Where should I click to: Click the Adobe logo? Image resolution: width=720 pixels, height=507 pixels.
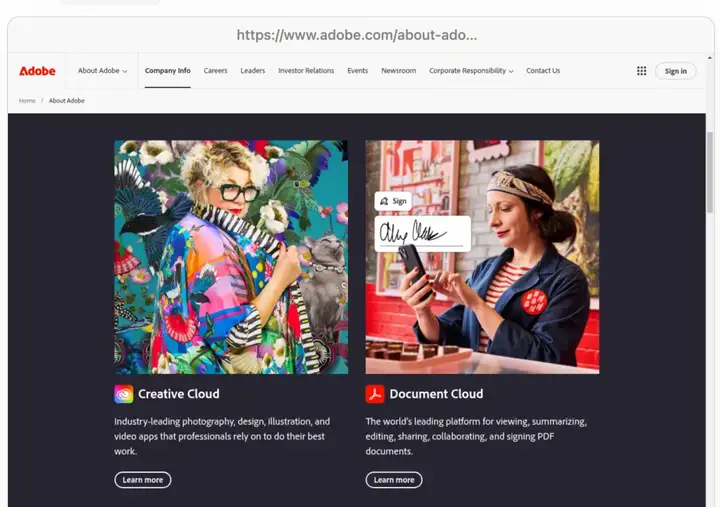37,71
